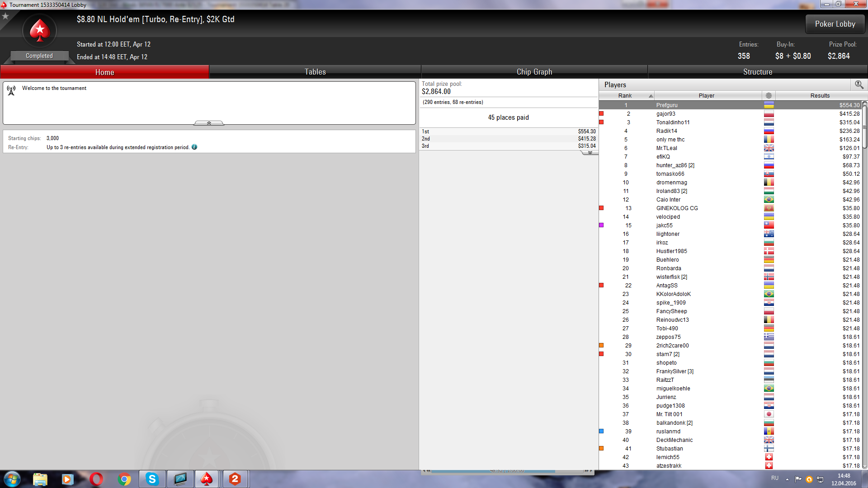The image size is (868, 488).
Task: Open File Explorer from taskbar
Action: point(40,479)
